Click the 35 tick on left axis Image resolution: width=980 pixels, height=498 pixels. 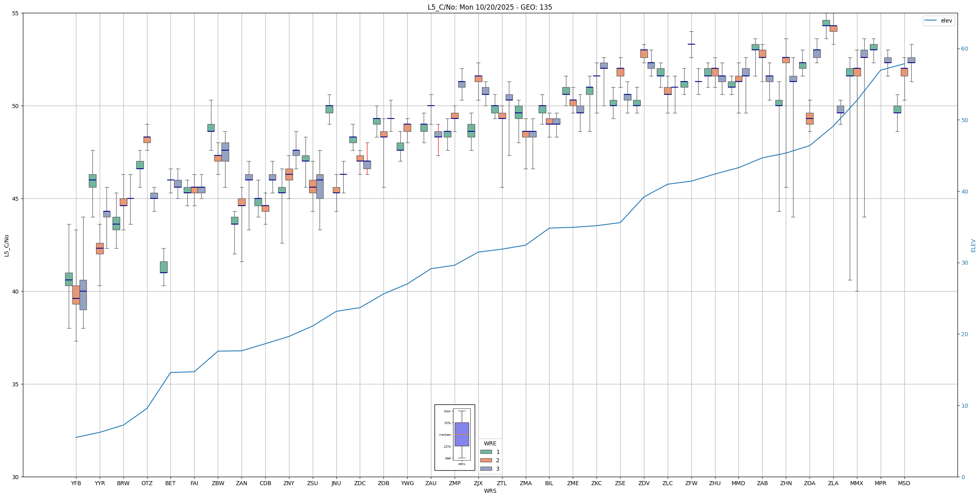(x=16, y=384)
